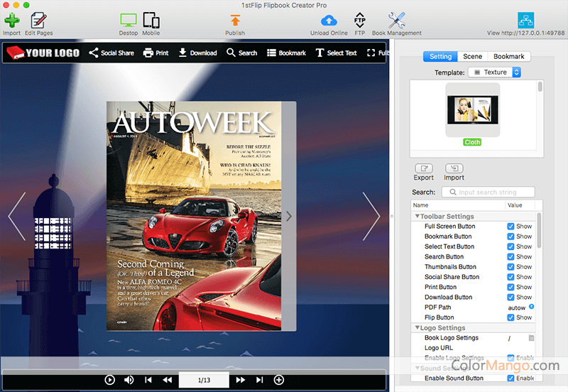
Task: Click the Name column header
Action: pyautogui.click(x=458, y=205)
